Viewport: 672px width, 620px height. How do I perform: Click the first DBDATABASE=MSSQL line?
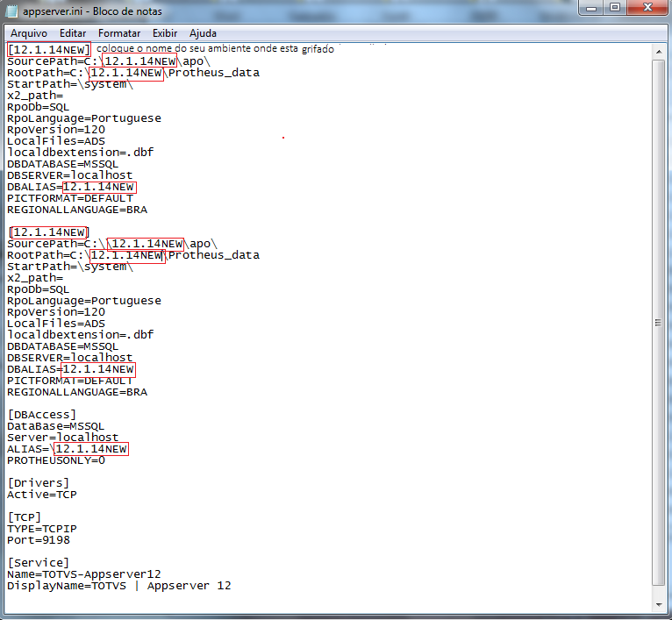tap(62, 164)
